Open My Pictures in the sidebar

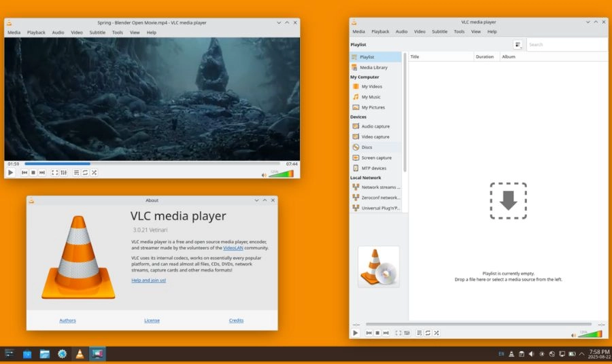click(x=375, y=107)
